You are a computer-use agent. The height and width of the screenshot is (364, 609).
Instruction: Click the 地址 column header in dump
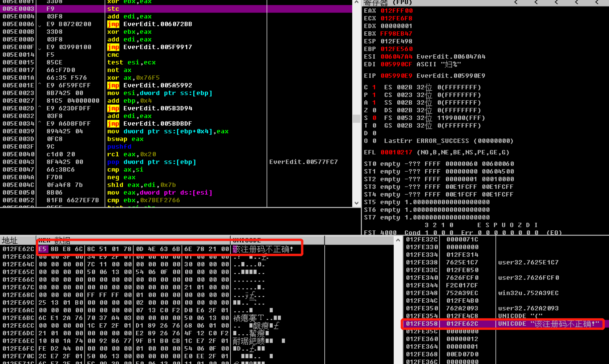[18, 240]
